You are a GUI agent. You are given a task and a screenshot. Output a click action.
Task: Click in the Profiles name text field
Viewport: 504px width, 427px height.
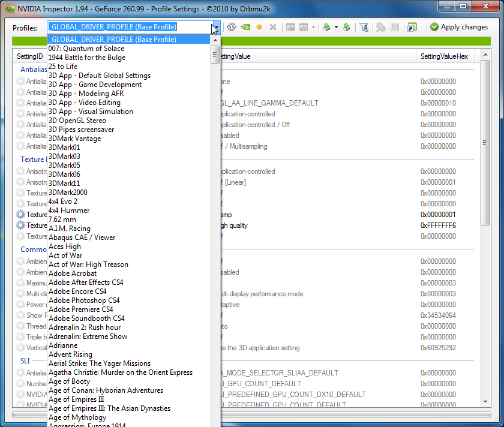(128, 27)
